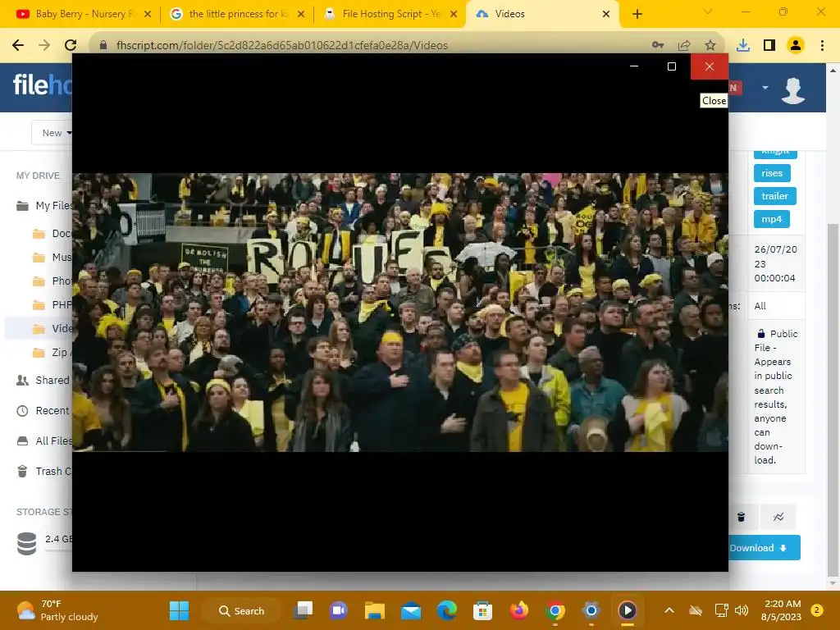The image size is (840, 630).
Task: Delete file with trash icon button
Action: (x=742, y=517)
